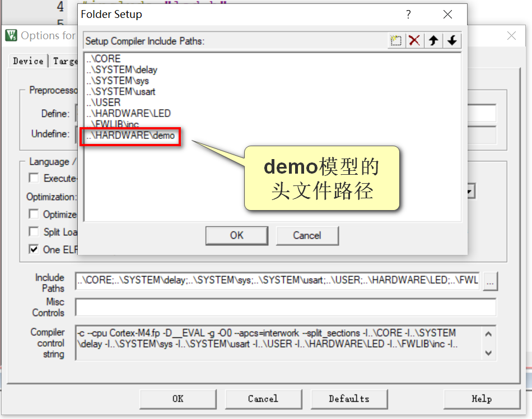
Task: Select the ..\SYSTEM\delay include path
Action: click(122, 69)
